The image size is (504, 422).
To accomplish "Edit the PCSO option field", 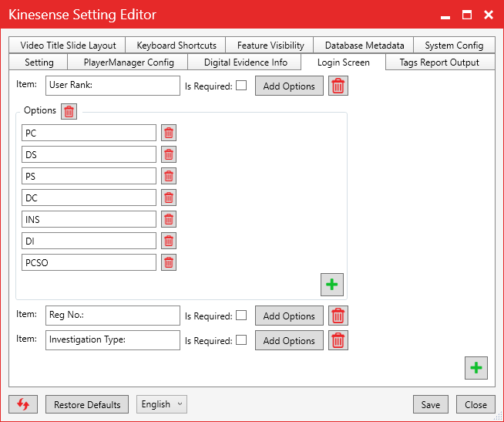I will point(89,262).
